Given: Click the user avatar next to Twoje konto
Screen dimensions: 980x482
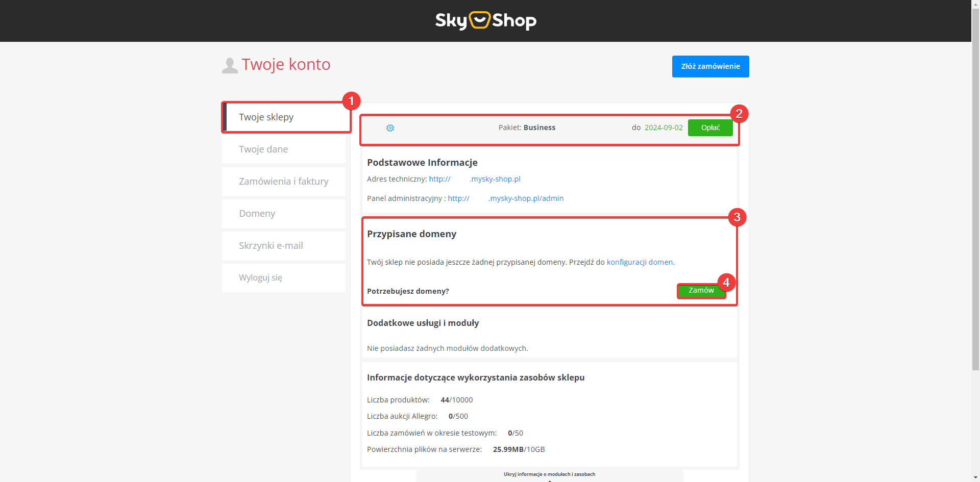Looking at the screenshot, I should 230,65.
